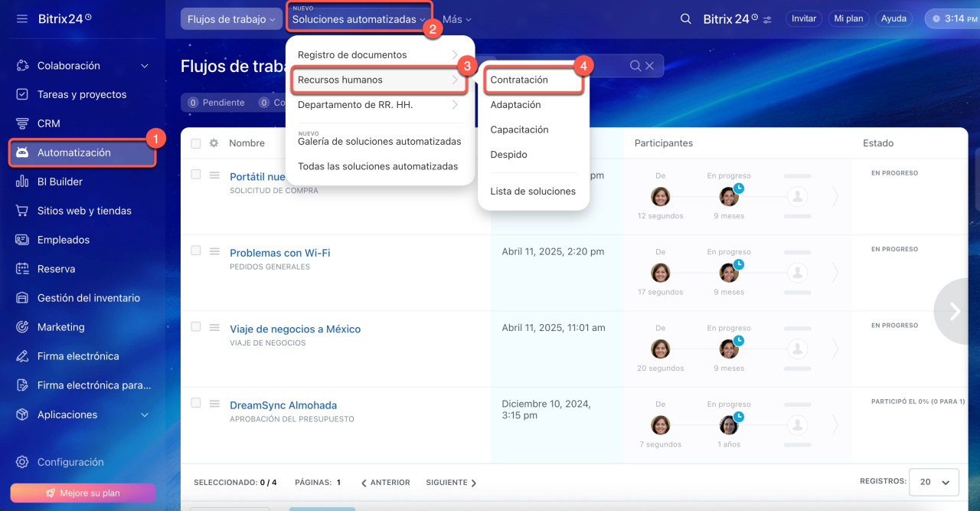Clear the search field with X icon
The height and width of the screenshot is (511, 980).
[x=649, y=66]
